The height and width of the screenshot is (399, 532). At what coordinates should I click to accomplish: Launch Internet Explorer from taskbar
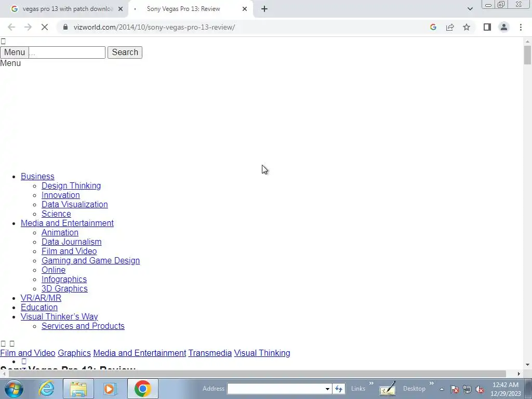pyautogui.click(x=46, y=389)
